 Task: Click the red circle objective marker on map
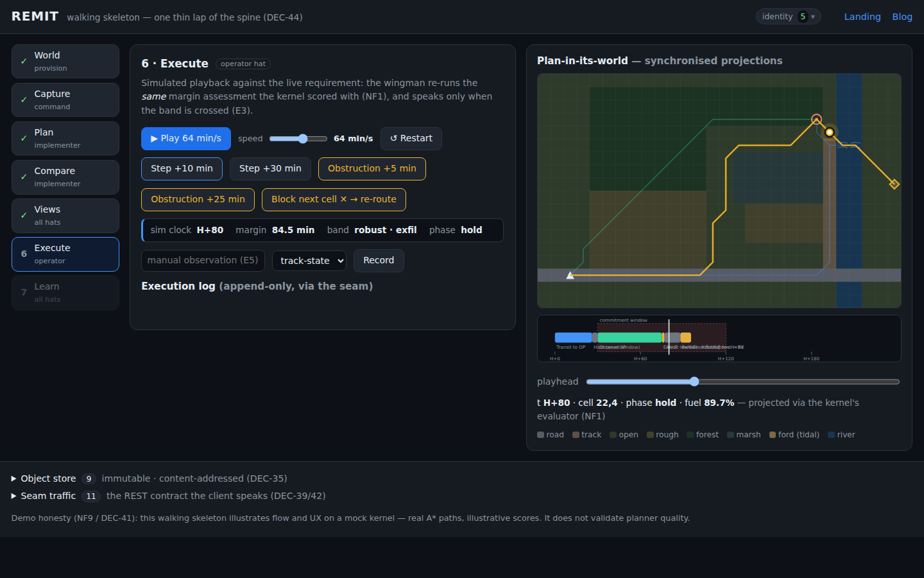816,119
